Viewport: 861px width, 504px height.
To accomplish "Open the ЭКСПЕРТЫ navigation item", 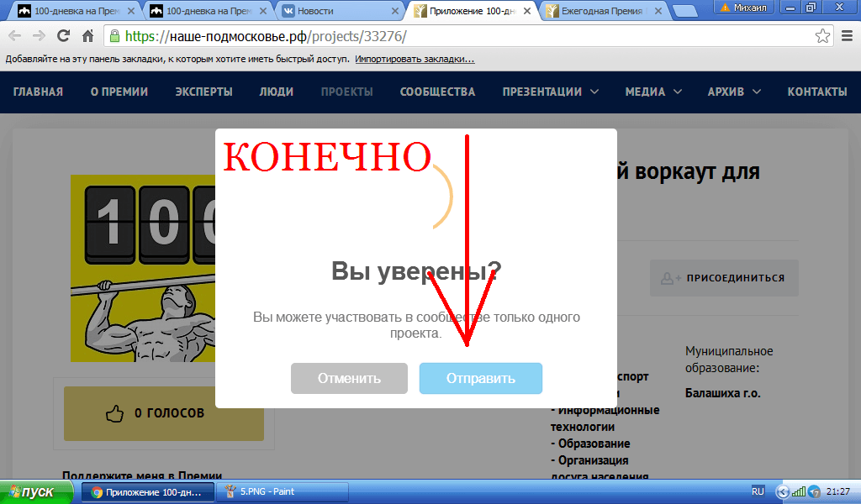I will pyautogui.click(x=203, y=92).
